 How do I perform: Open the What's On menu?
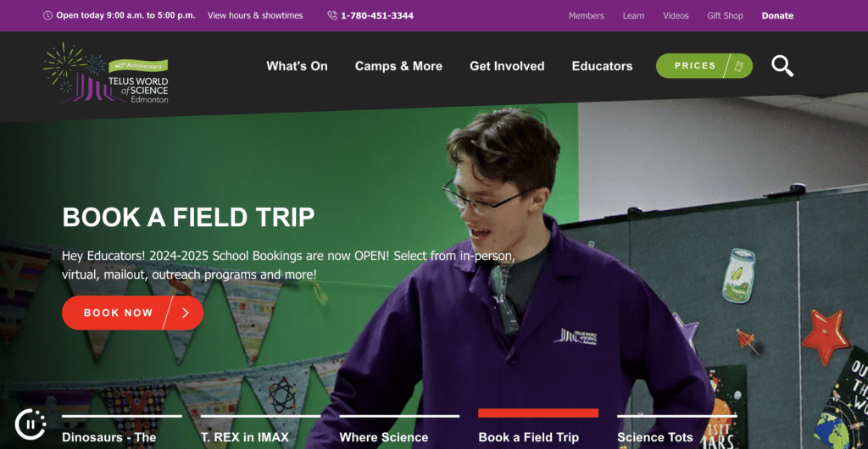(297, 66)
